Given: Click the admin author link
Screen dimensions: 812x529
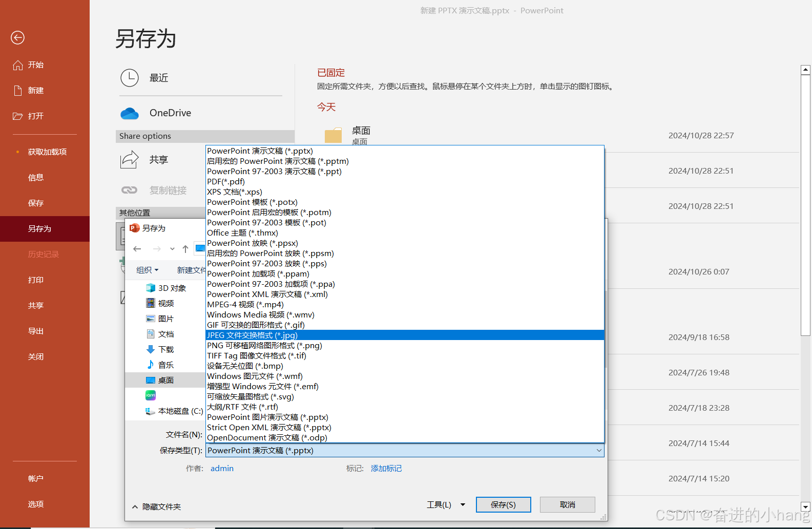Looking at the screenshot, I should click(x=222, y=469).
